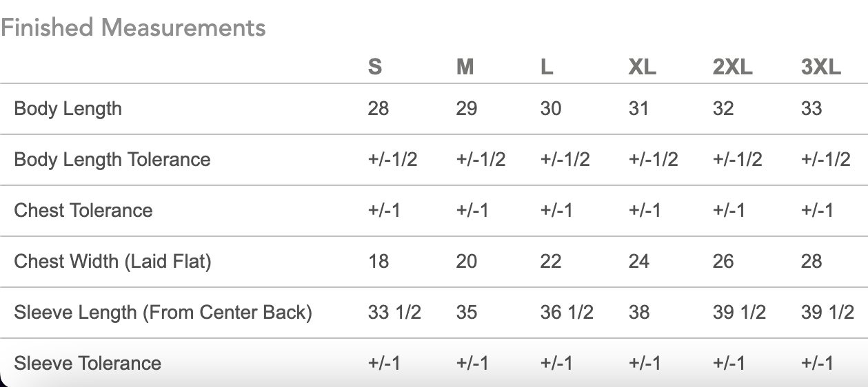Viewport: 868px width, 387px height.
Task: Select the M size column header
Action: tap(465, 67)
